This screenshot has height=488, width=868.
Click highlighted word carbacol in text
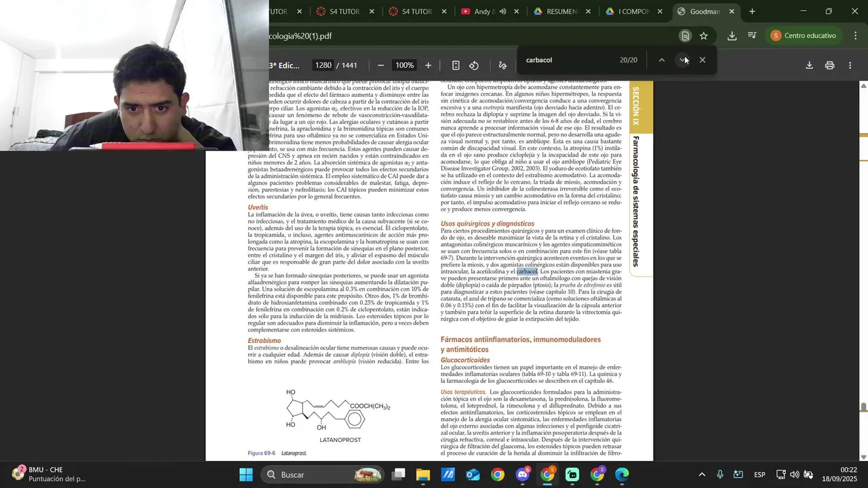[x=527, y=272]
